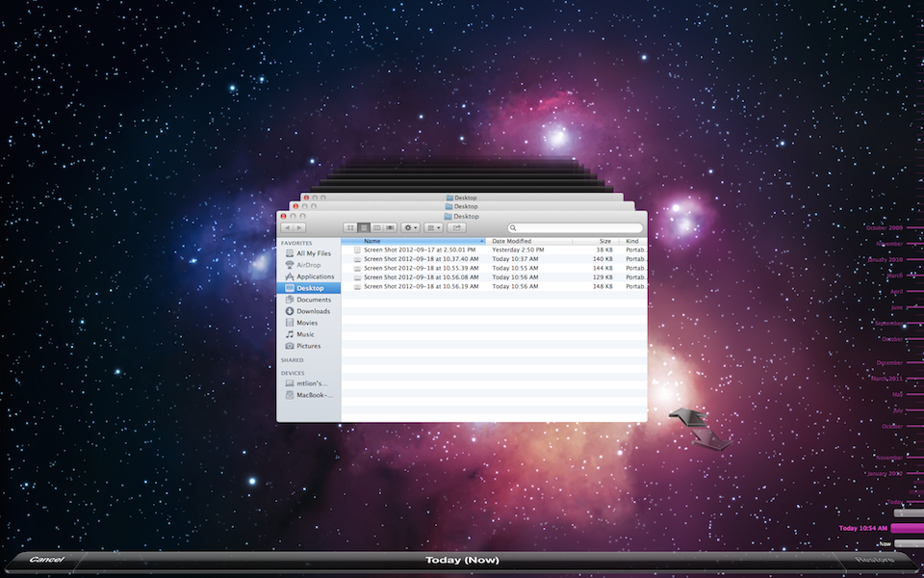The width and height of the screenshot is (924, 578).
Task: Click the back-in-time arrow pointing up
Action: pyautogui.click(x=688, y=416)
